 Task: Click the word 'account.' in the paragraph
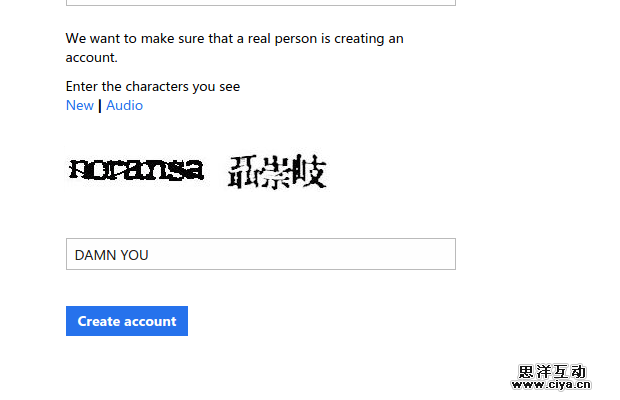coord(91,58)
